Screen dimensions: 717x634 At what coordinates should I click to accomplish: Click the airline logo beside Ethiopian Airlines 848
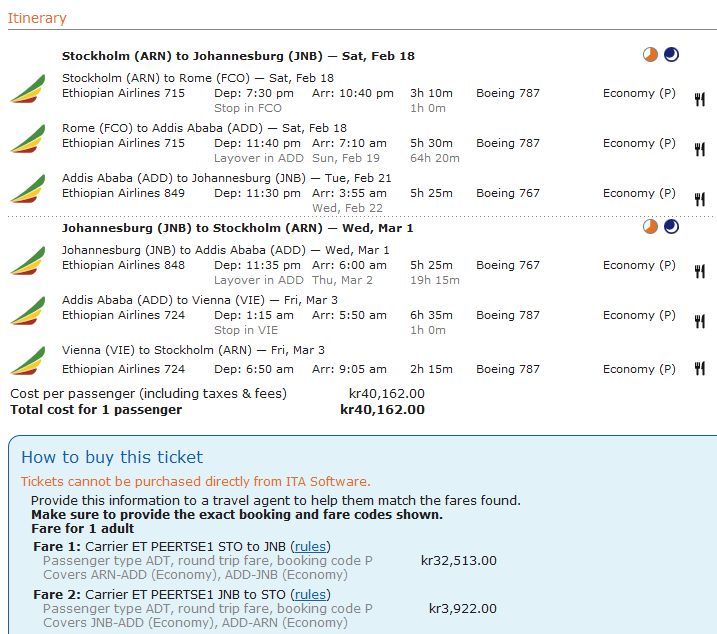(x=27, y=262)
